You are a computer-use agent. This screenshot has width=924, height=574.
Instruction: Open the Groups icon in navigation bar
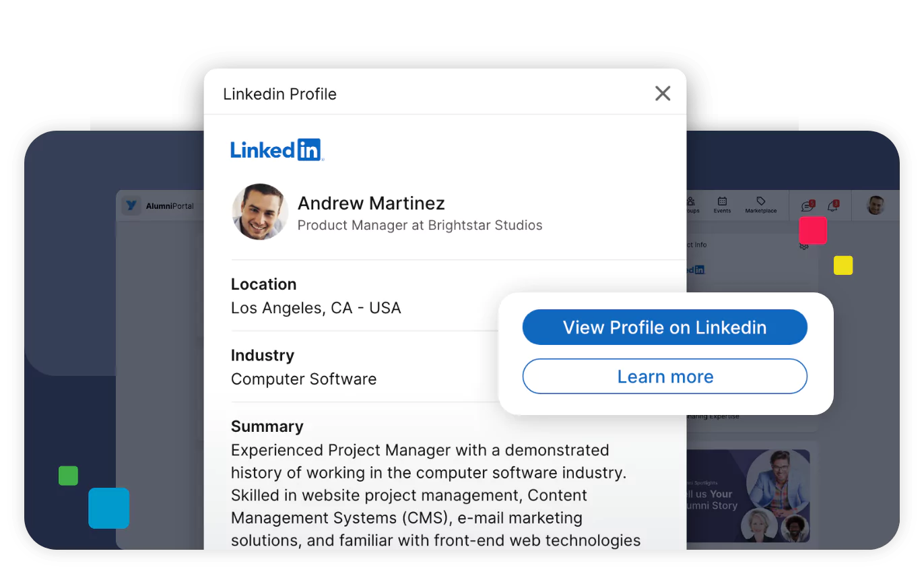[690, 201]
